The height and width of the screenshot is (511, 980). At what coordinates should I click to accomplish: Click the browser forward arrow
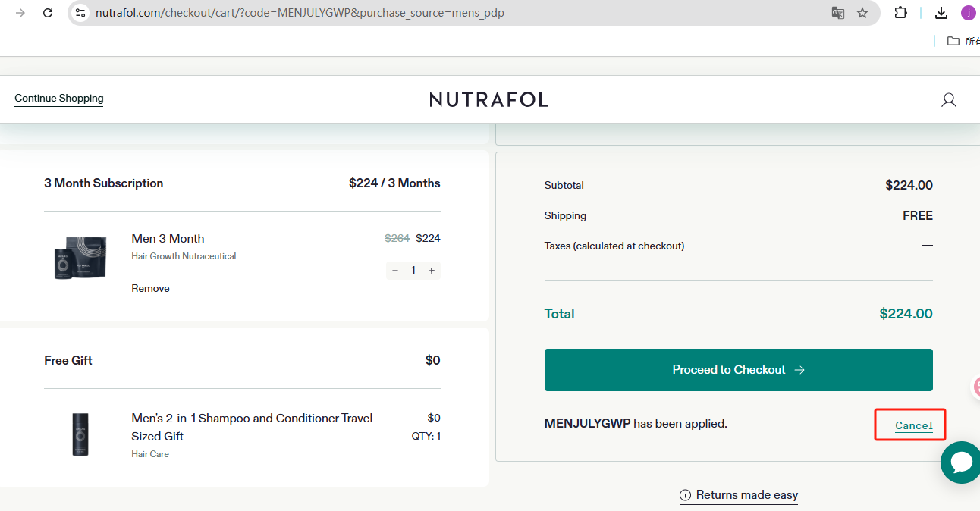[20, 13]
